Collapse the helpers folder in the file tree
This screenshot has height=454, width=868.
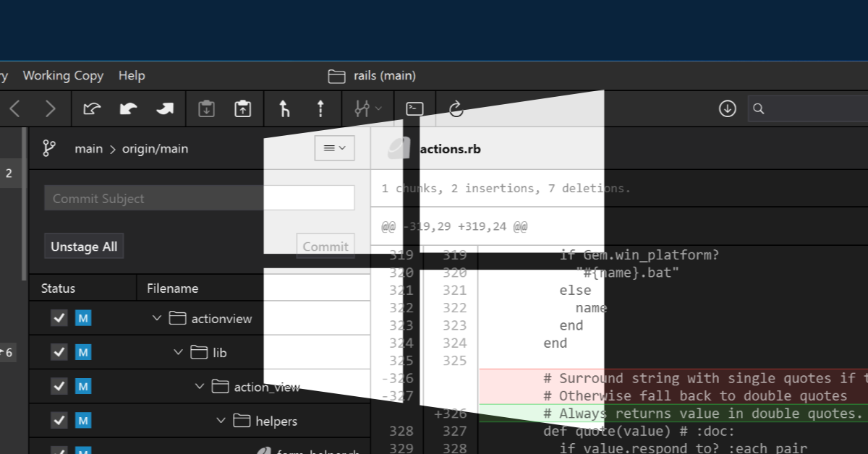click(221, 420)
